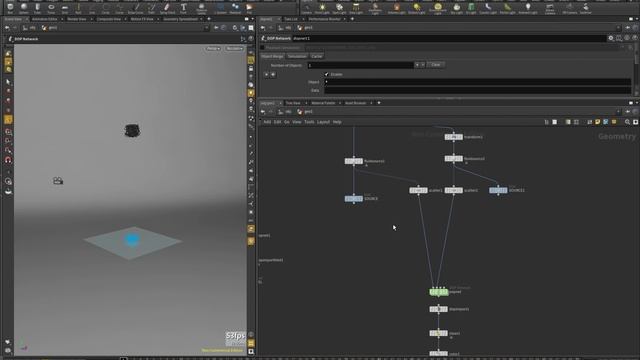640x360 pixels.
Task: Activate the viewport Select tool arrow
Action: point(8,82)
